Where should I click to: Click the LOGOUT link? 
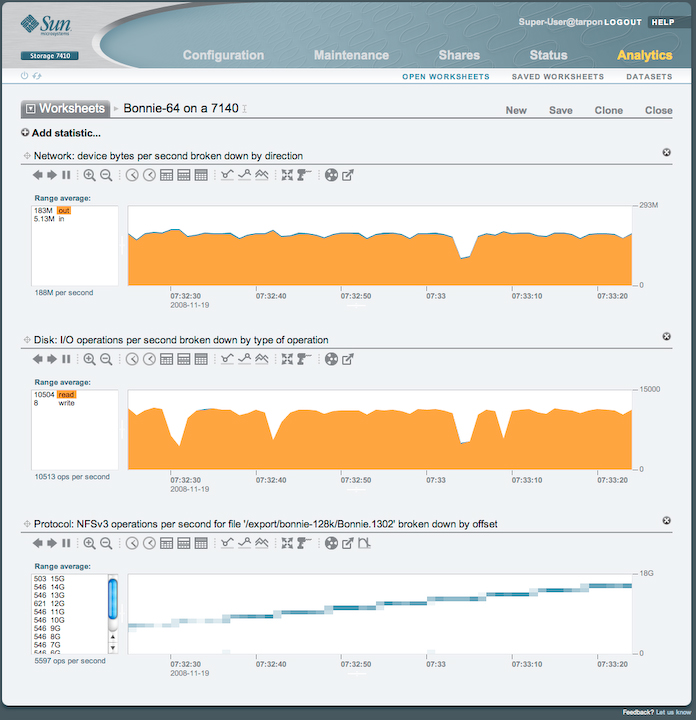622,22
